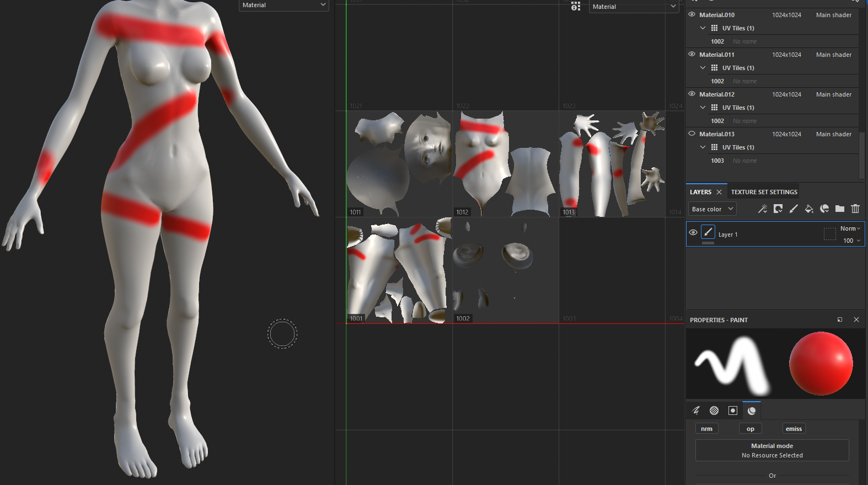Click Material.010's 1024x1024 resolution
The width and height of the screenshot is (868, 485).
(x=786, y=15)
